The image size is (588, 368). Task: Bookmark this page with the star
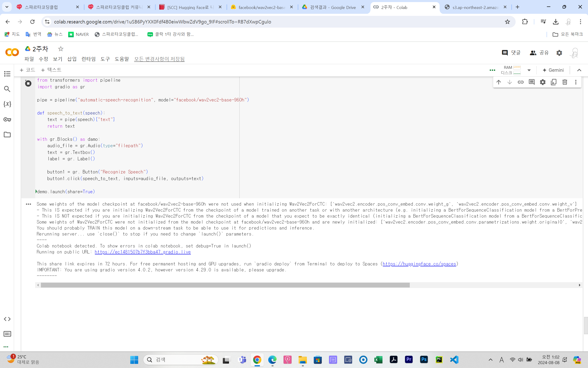point(507,22)
